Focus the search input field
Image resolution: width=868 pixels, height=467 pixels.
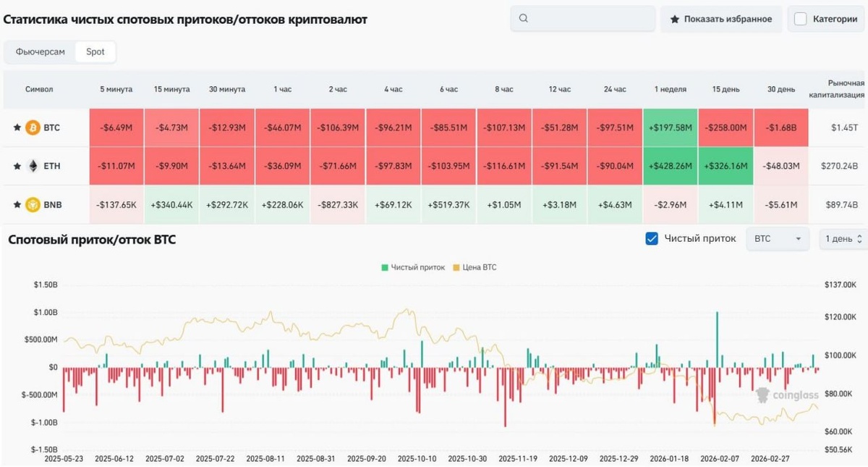pyautogui.click(x=583, y=19)
